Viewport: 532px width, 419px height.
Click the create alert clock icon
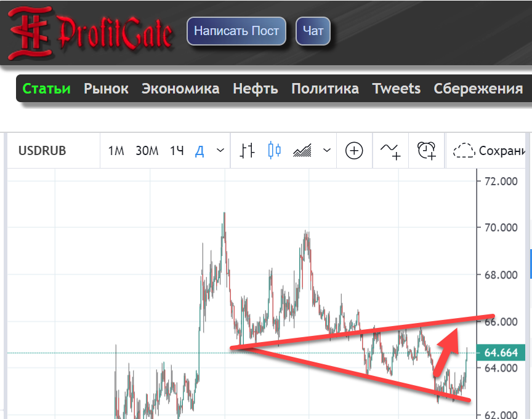click(x=427, y=151)
